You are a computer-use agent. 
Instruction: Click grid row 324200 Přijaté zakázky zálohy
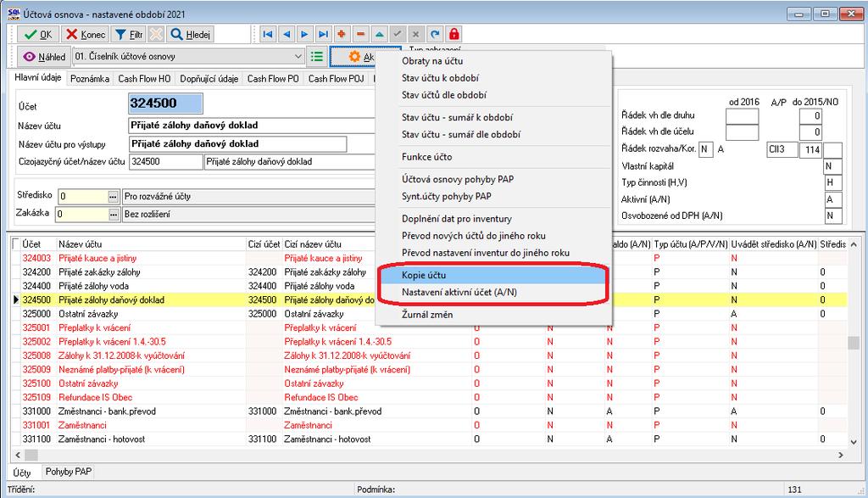point(429,272)
